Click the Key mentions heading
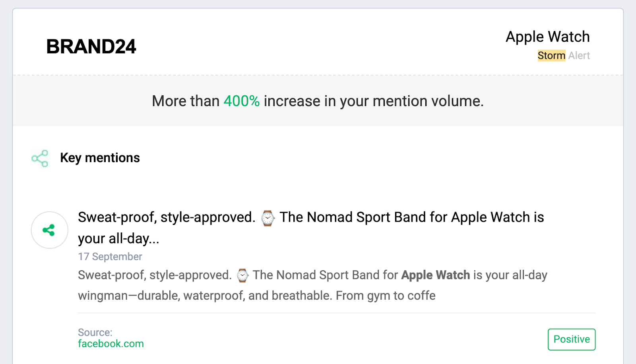Screen dimensions: 636x364 [x=100, y=158]
